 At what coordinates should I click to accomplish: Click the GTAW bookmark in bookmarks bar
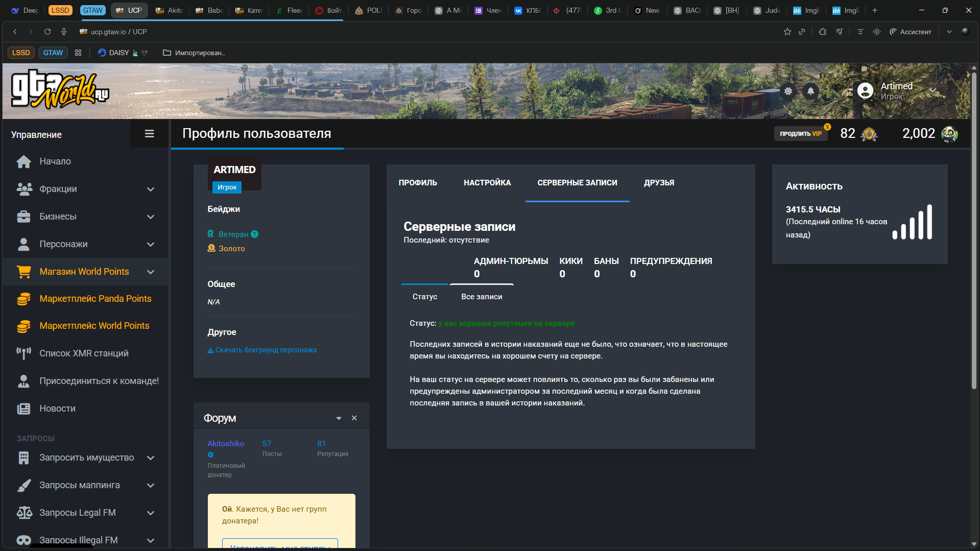53,53
